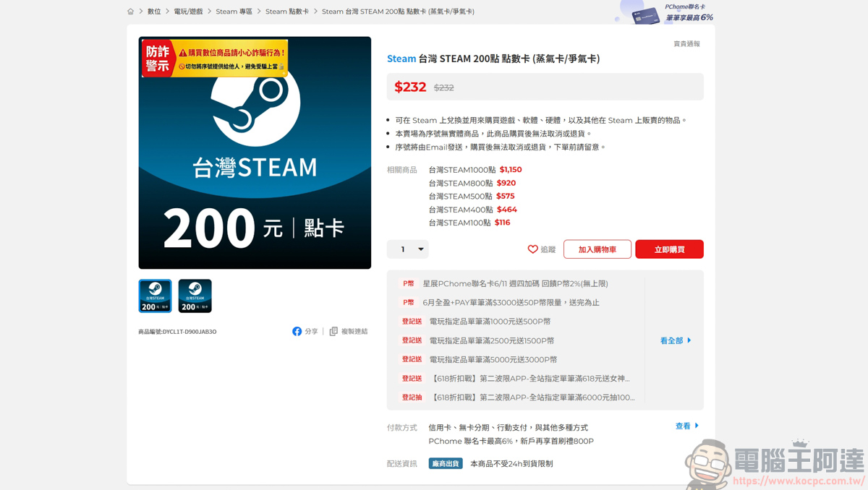Open related product 台灣STEAM1000點
The image size is (868, 490).
click(462, 170)
